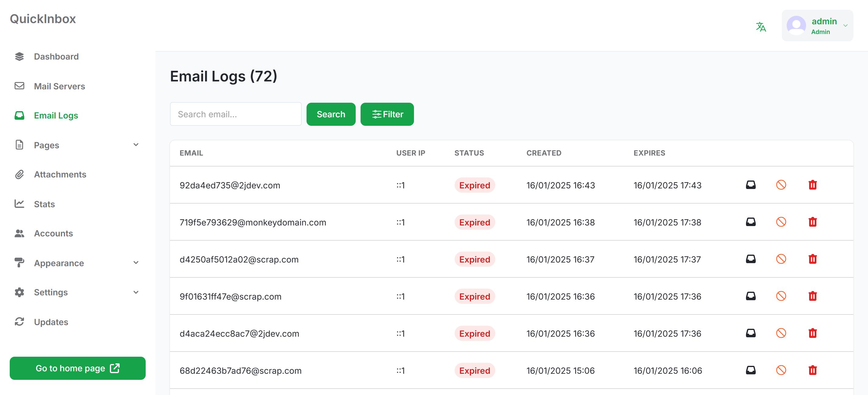Open the Filter options button

(x=387, y=114)
